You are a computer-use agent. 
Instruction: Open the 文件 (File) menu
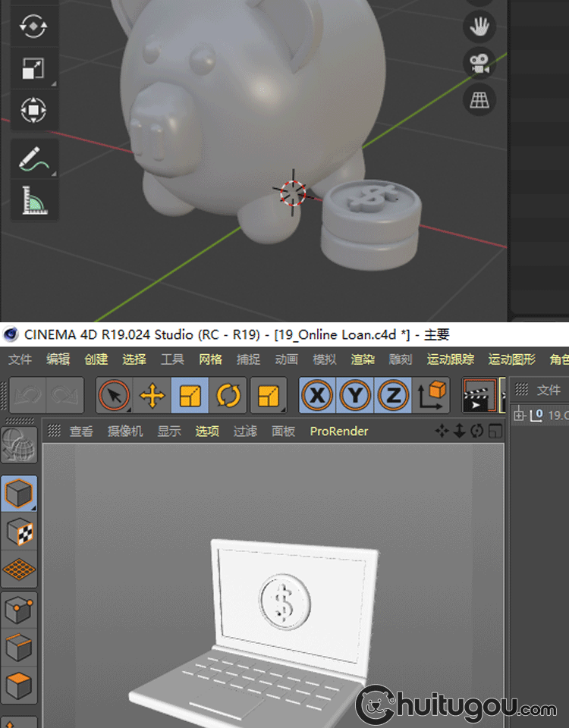[20, 359]
